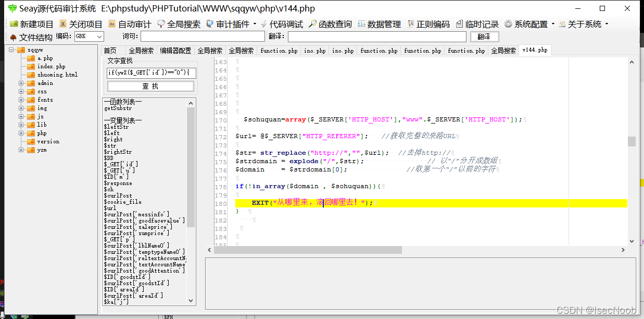Screen dimensions: 644x319
Task: Collapse the sqqyw root folder
Action: tap(11, 50)
